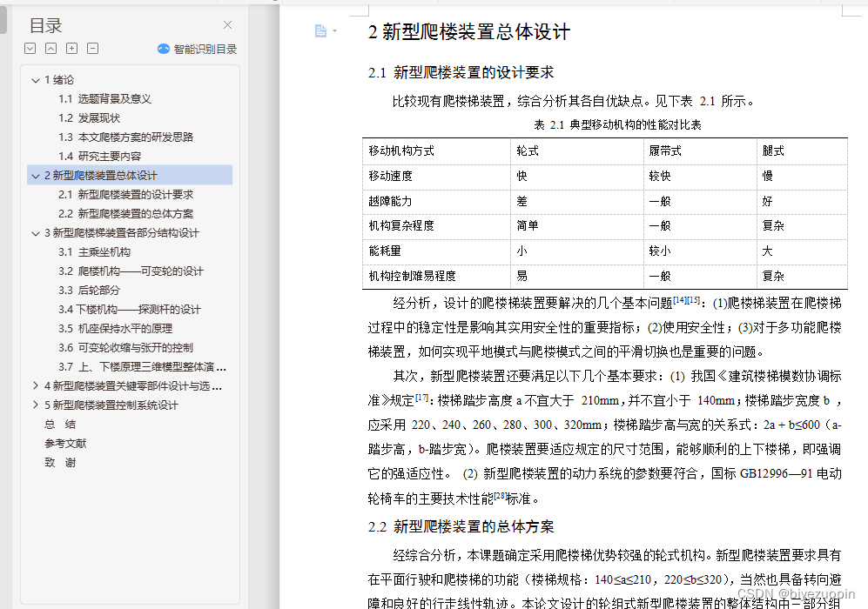Select 5 新型爬楼装置控制系统设计 entry
Image resolution: width=868 pixels, height=609 pixels.
coord(111,405)
